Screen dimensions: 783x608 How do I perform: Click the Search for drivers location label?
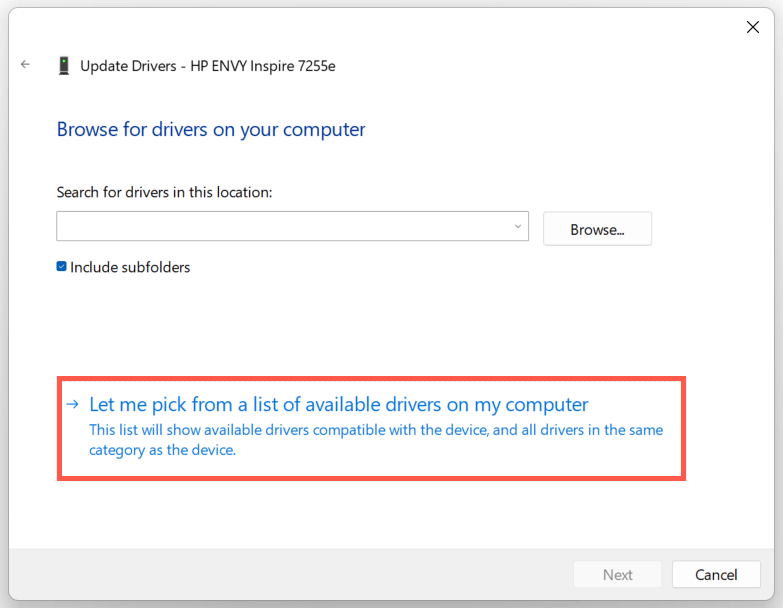[165, 192]
